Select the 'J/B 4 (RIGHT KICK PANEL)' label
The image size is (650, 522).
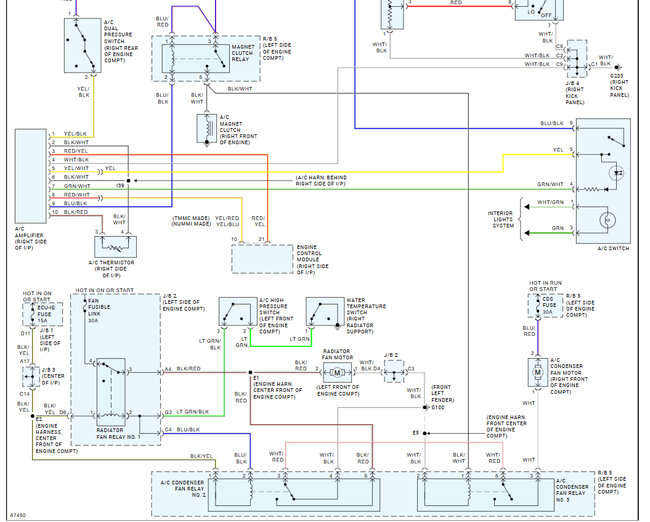point(575,93)
